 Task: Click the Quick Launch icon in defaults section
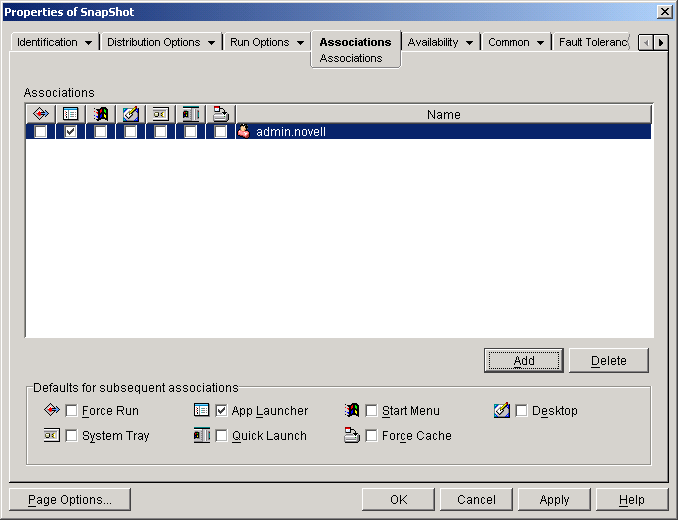pyautogui.click(x=202, y=435)
